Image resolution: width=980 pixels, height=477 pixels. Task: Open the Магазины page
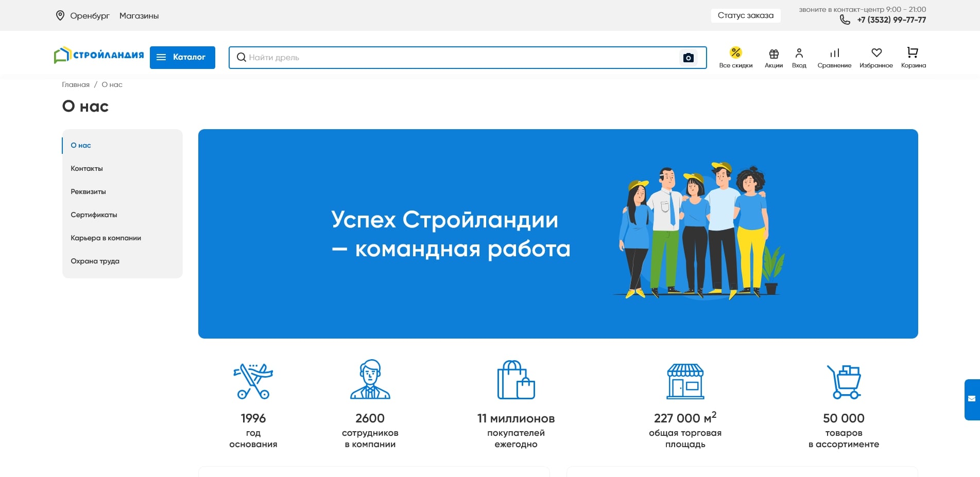click(x=139, y=16)
